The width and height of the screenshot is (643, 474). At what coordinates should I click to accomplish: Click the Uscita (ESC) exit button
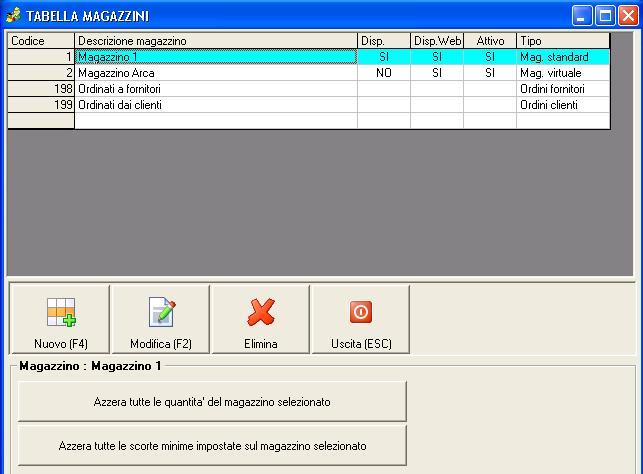click(361, 319)
